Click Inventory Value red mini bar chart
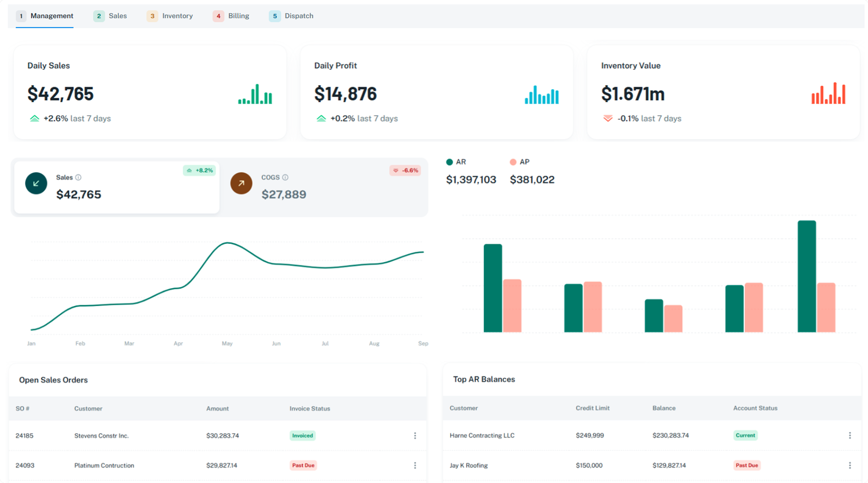868x483 pixels. pyautogui.click(x=828, y=93)
